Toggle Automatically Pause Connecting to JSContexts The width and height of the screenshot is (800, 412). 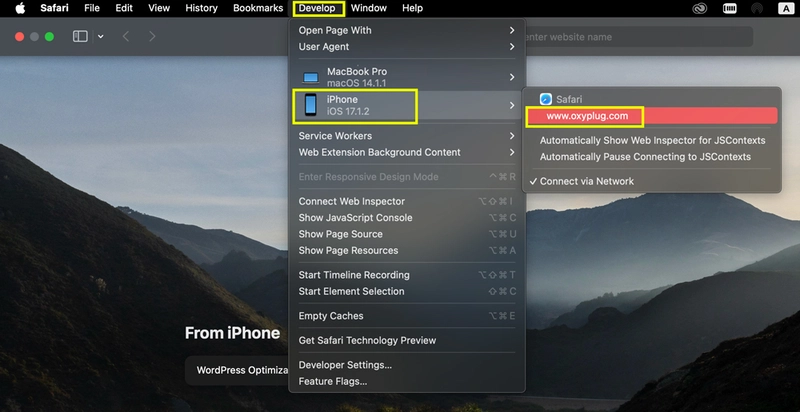(x=652, y=157)
